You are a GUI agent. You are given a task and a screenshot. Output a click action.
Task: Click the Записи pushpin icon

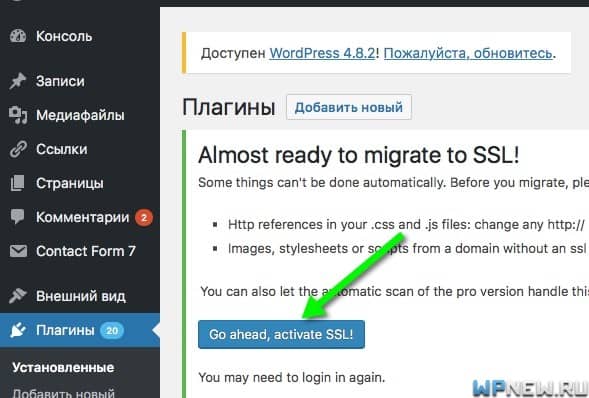point(18,81)
